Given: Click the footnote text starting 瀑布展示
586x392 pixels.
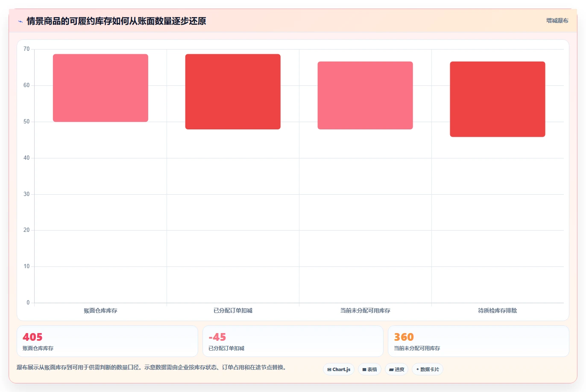Looking at the screenshot, I should (x=151, y=367).
